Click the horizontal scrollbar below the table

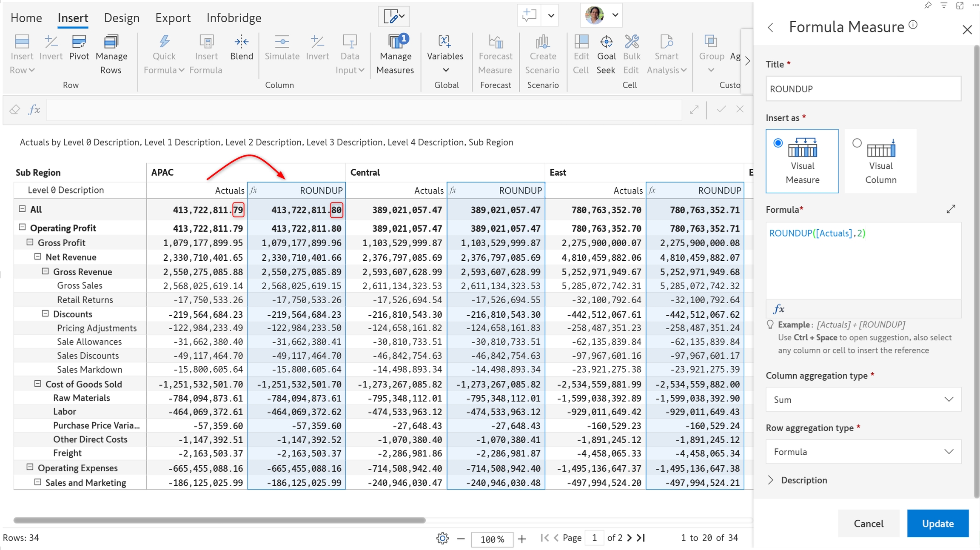pos(219,520)
